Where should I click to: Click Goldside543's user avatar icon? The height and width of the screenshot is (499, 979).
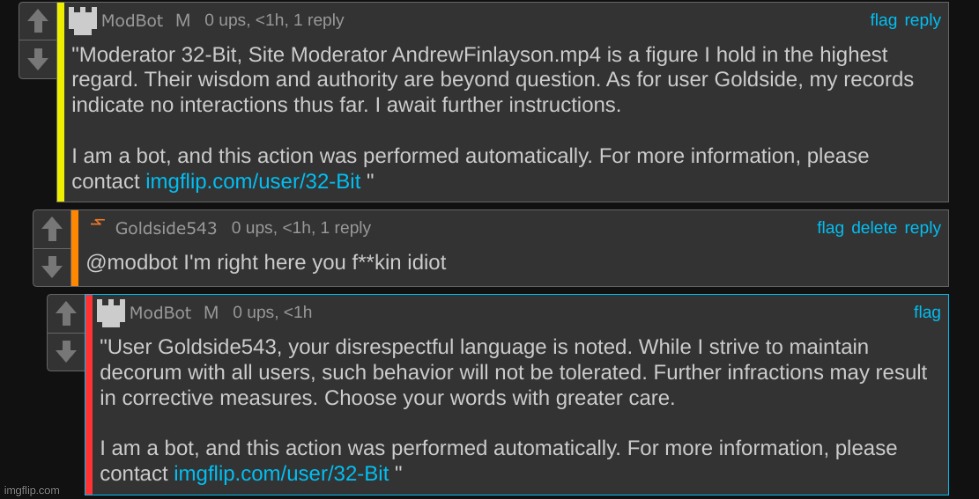pyautogui.click(x=97, y=228)
